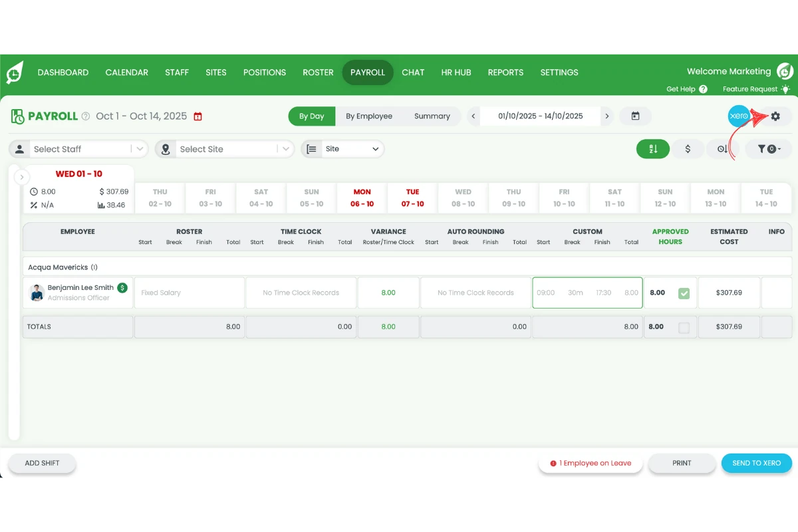The width and height of the screenshot is (798, 532).
Task: Select WED 01 - 10 day tab
Action: point(78,189)
